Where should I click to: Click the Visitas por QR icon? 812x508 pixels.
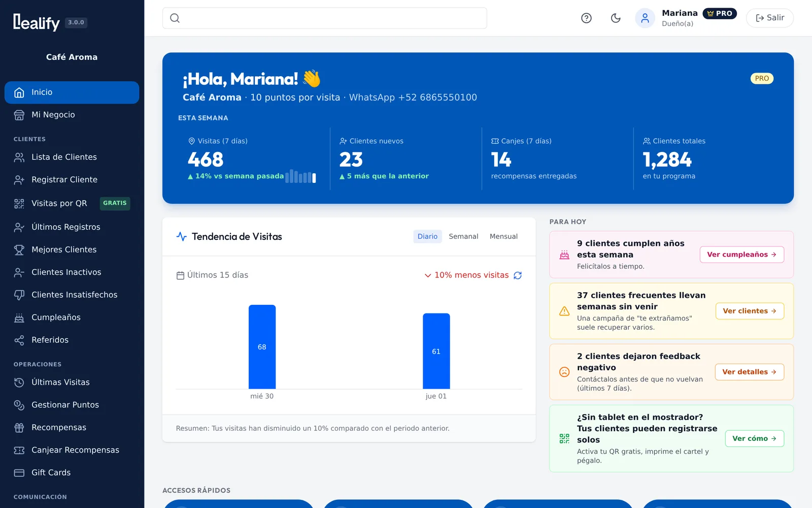click(x=19, y=204)
